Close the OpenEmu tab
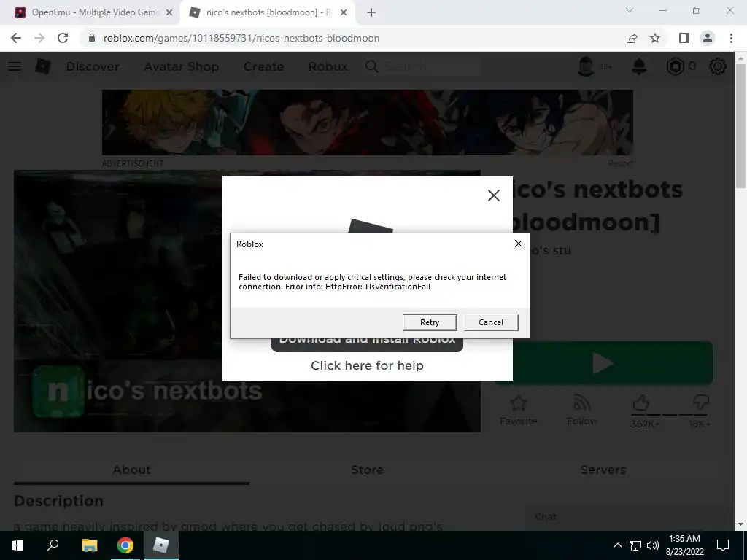747x560 pixels. point(169,13)
